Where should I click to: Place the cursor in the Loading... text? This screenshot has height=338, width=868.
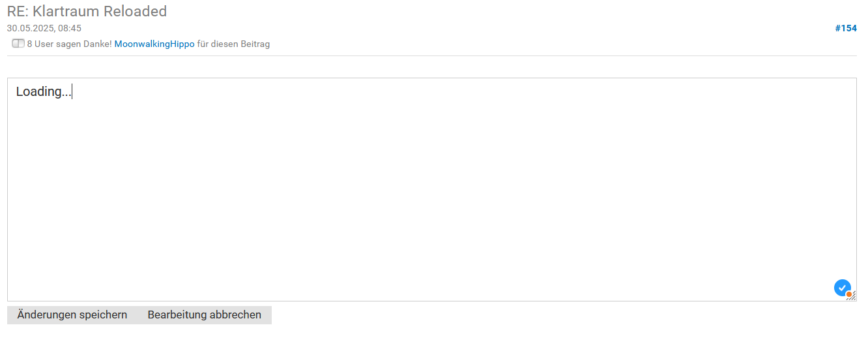(x=43, y=91)
